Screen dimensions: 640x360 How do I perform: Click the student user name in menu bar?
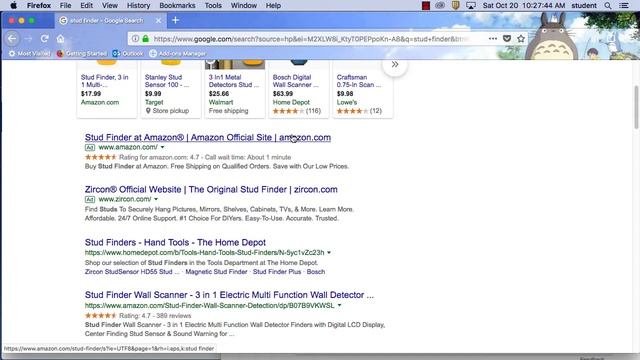584,6
